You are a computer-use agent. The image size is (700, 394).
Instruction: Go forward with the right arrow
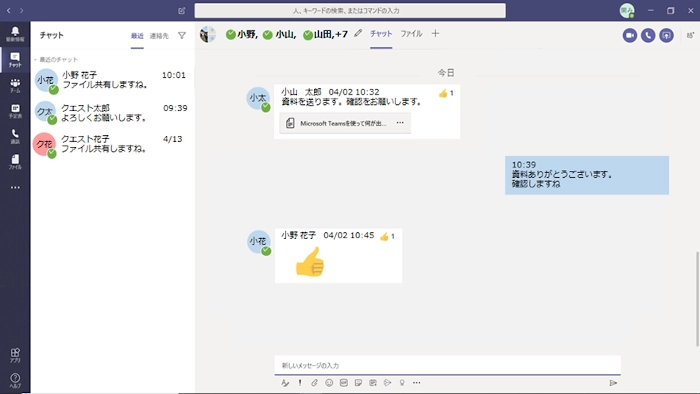[21, 10]
